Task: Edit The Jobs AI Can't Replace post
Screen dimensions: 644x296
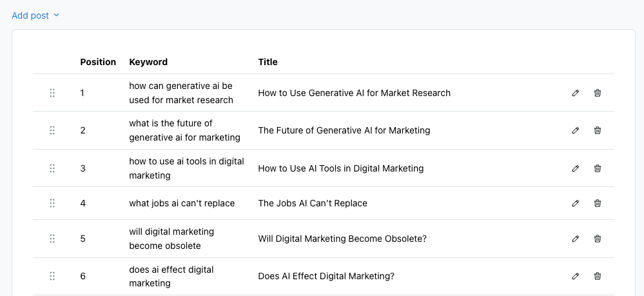Action: [576, 203]
